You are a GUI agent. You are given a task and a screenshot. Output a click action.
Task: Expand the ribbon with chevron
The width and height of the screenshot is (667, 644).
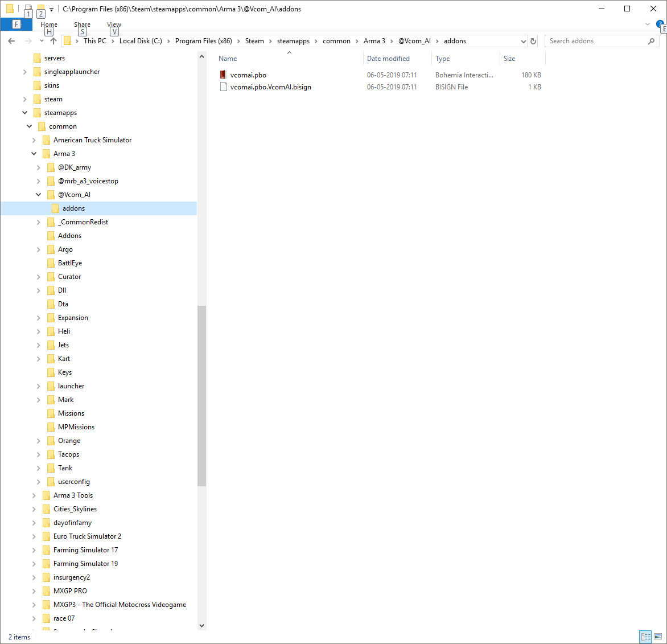[648, 24]
